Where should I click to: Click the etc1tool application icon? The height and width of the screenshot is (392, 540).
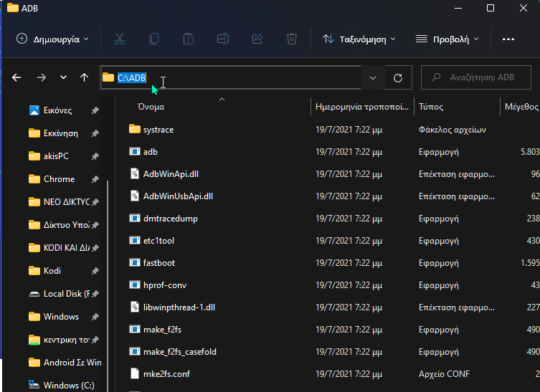[x=135, y=240]
